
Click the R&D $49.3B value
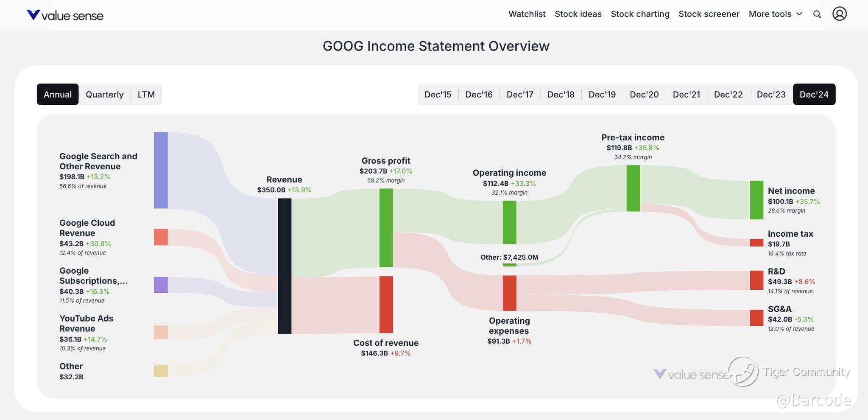pyautogui.click(x=780, y=282)
